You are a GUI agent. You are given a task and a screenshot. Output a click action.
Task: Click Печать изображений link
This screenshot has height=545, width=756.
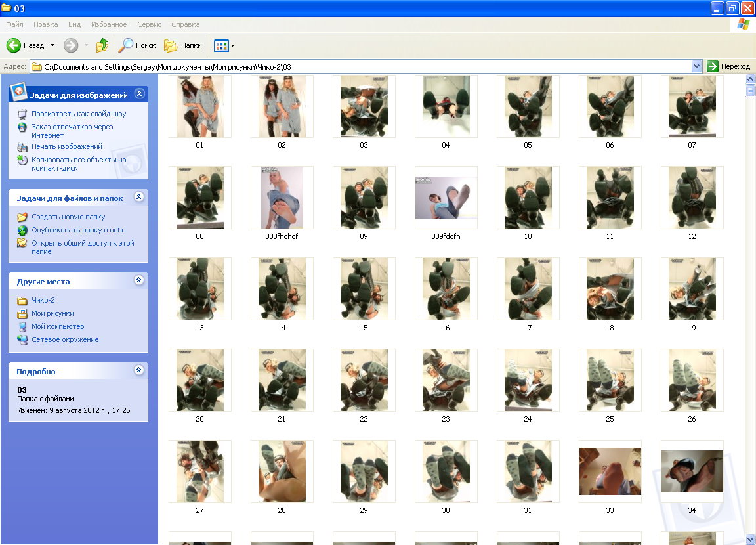click(66, 146)
